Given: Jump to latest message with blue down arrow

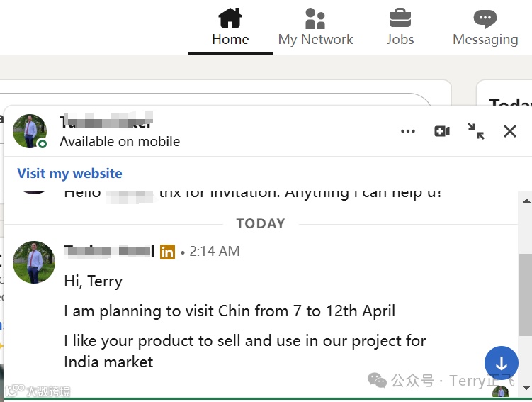Looking at the screenshot, I should [502, 364].
